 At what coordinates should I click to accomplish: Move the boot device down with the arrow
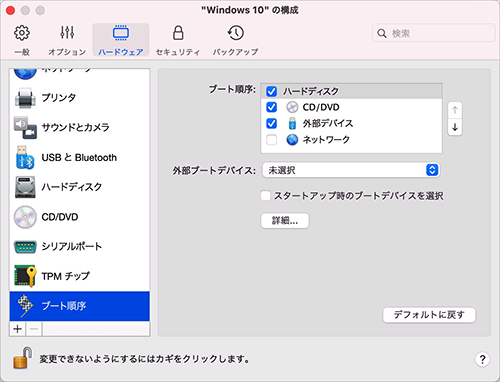(455, 127)
